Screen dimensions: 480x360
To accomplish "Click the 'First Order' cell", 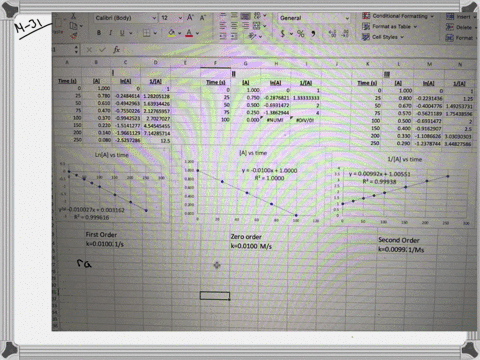I will click(x=101, y=235).
